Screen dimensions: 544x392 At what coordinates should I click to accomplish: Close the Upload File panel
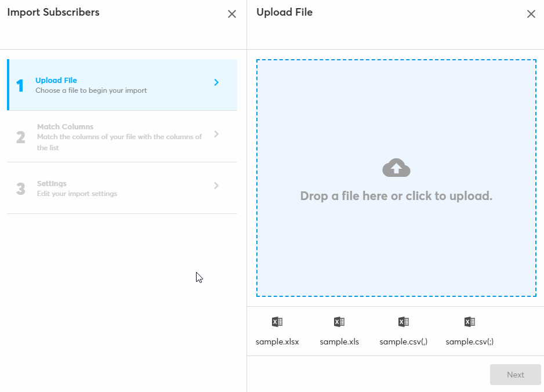(x=531, y=14)
